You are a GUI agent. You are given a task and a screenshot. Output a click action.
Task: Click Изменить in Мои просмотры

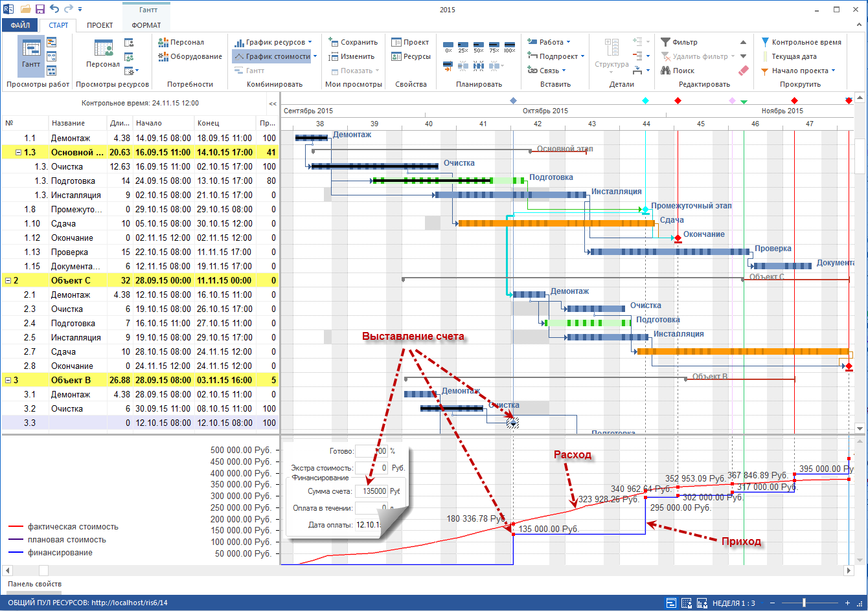pos(352,56)
